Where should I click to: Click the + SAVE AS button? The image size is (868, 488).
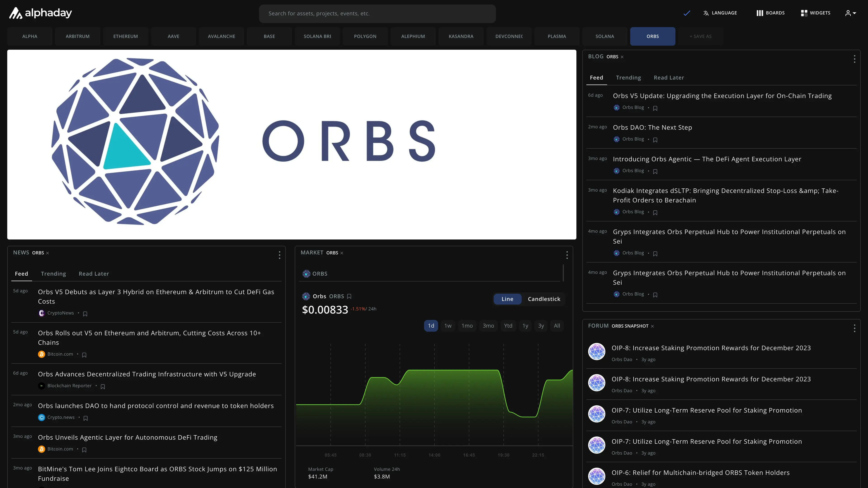click(701, 36)
